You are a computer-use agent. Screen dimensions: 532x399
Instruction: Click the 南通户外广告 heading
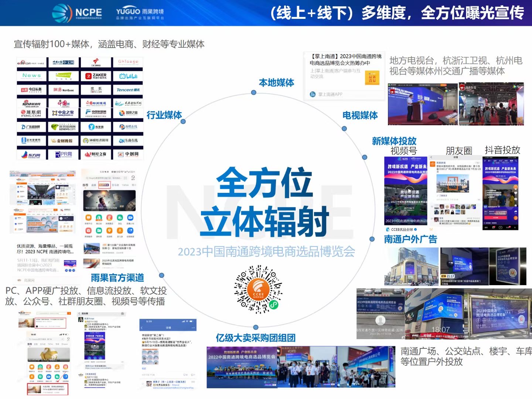(410, 238)
